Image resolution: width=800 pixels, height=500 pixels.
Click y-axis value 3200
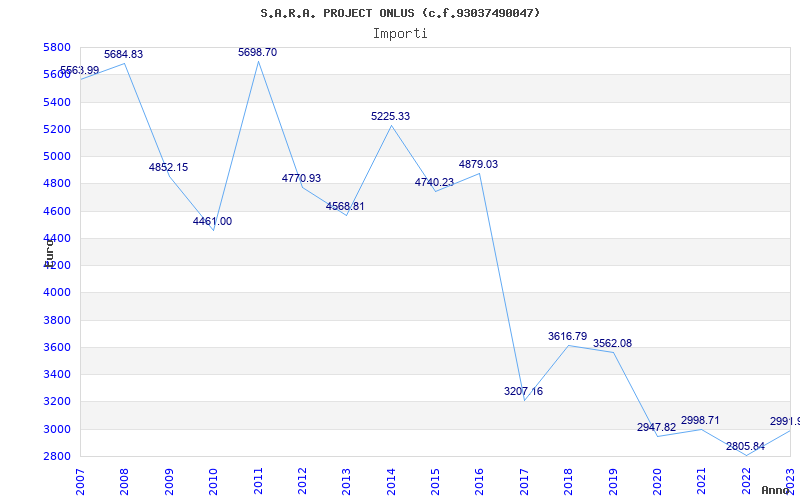(x=58, y=402)
